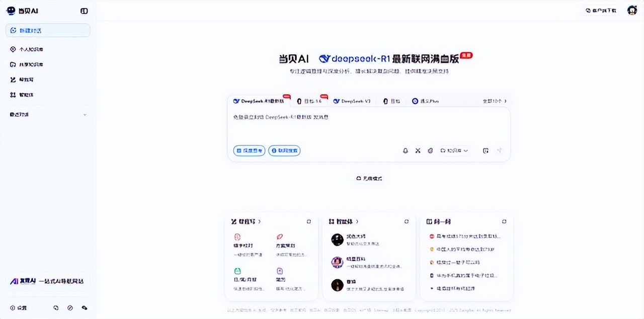Click the purple icon writing template
Viewport: 644px width, 319px height.
pos(280,271)
